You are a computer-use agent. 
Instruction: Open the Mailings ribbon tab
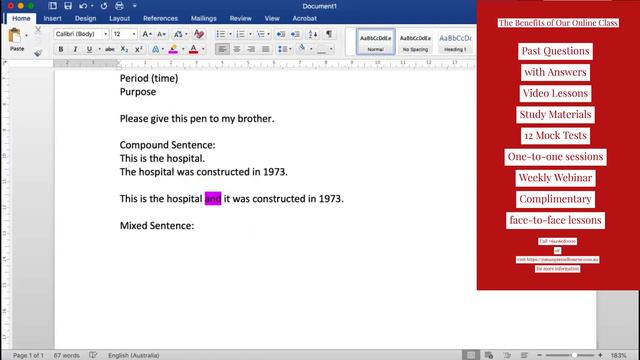pos(203,18)
